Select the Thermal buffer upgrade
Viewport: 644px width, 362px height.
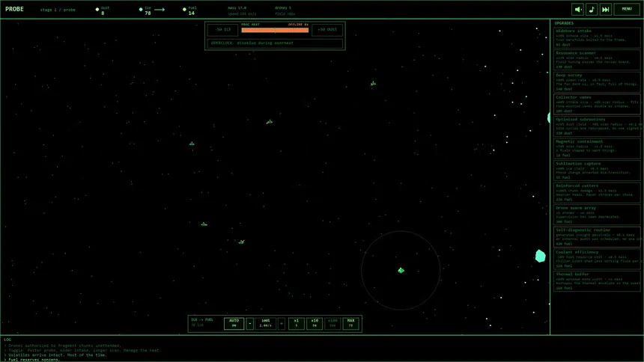pyautogui.click(x=597, y=280)
